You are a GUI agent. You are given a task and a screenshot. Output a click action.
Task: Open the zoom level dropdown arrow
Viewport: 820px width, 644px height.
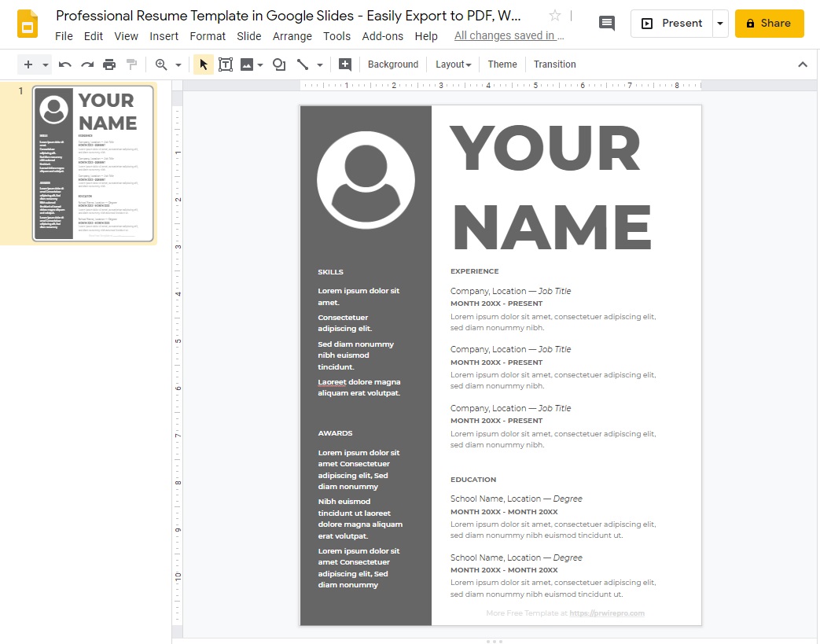pyautogui.click(x=178, y=64)
